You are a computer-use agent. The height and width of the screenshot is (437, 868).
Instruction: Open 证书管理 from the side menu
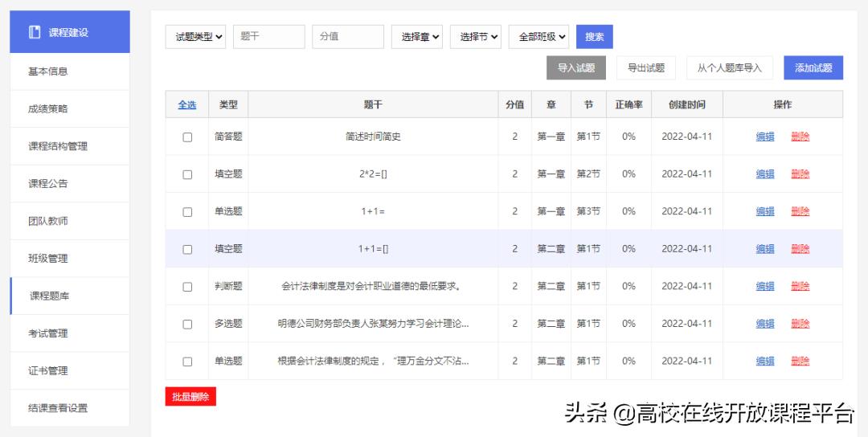pyautogui.click(x=48, y=371)
